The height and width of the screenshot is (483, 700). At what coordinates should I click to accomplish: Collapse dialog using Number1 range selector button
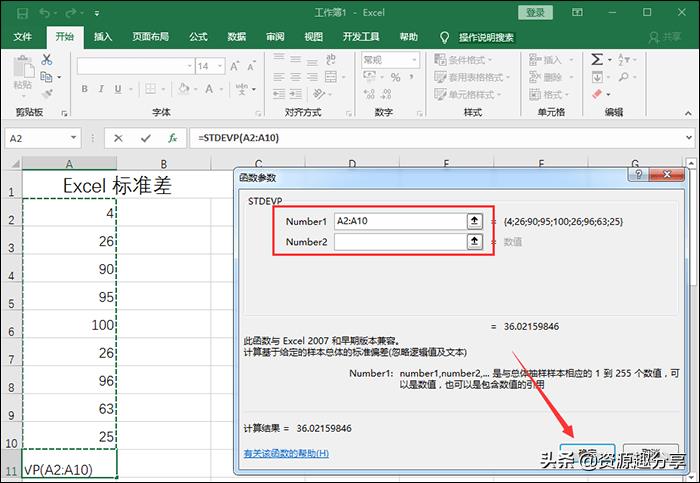pyautogui.click(x=474, y=221)
